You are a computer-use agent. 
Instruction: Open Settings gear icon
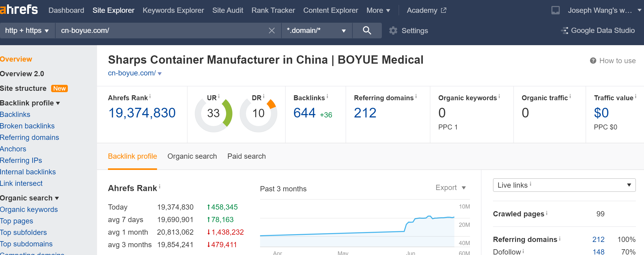point(393,31)
